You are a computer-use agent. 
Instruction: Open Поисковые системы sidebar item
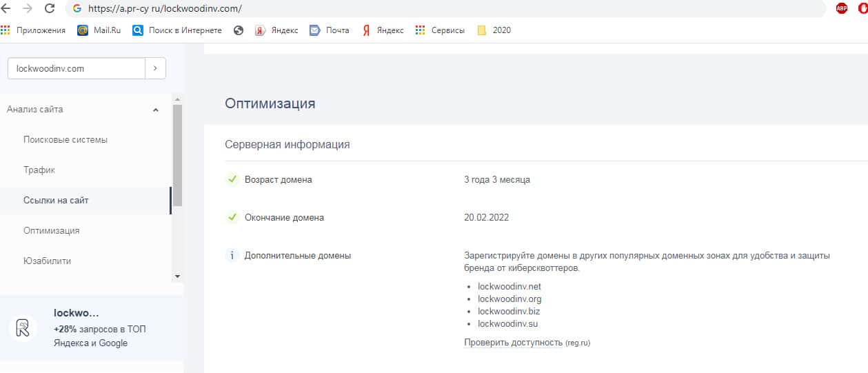click(x=65, y=140)
